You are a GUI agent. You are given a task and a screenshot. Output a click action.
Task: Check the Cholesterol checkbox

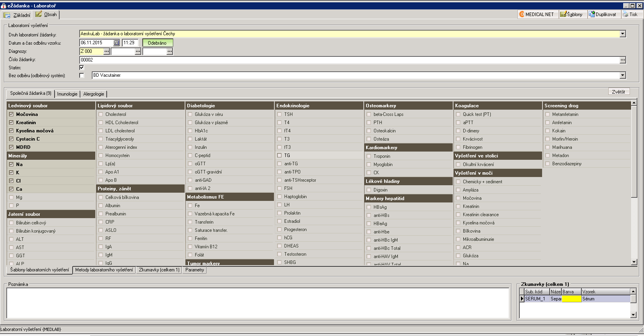101,114
